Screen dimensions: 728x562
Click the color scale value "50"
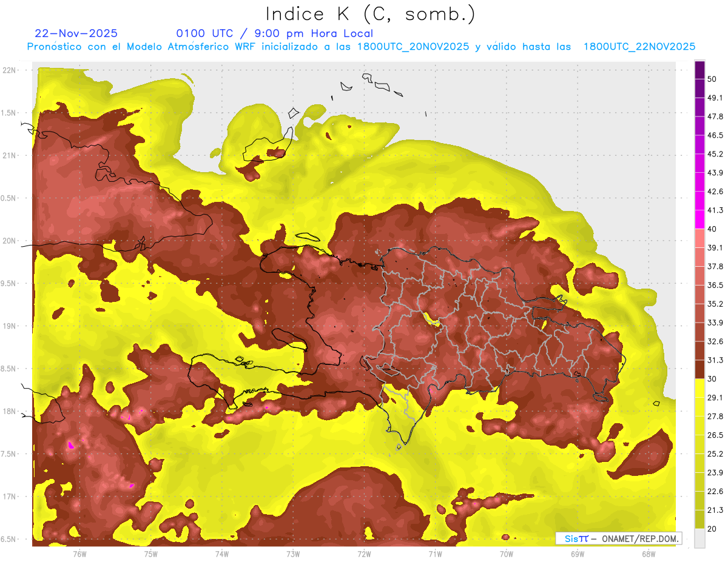click(712, 79)
